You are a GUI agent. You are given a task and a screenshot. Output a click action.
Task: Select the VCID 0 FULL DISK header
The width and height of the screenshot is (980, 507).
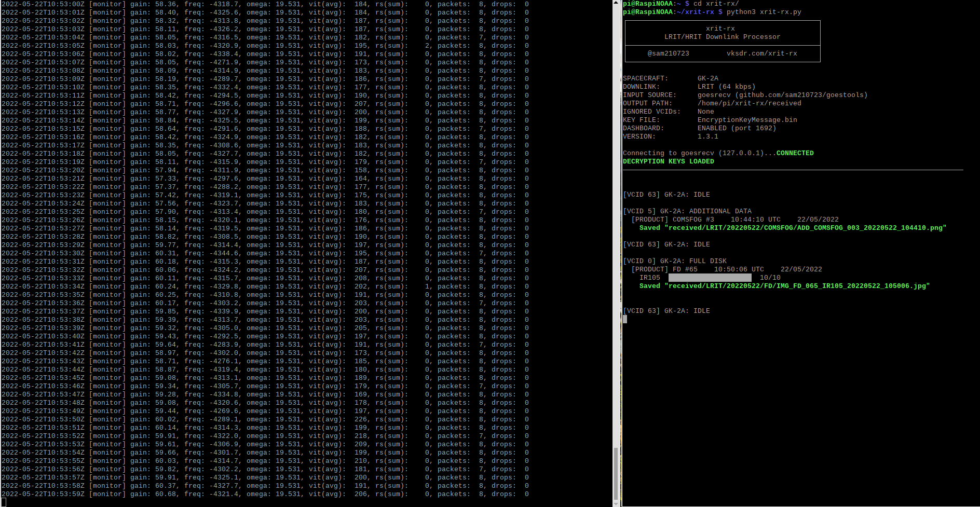coord(675,261)
